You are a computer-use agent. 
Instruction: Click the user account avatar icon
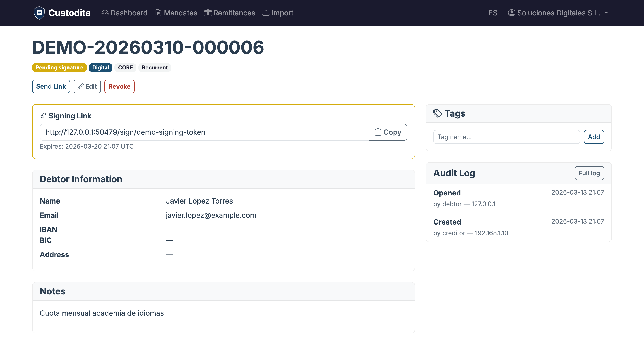[511, 13]
